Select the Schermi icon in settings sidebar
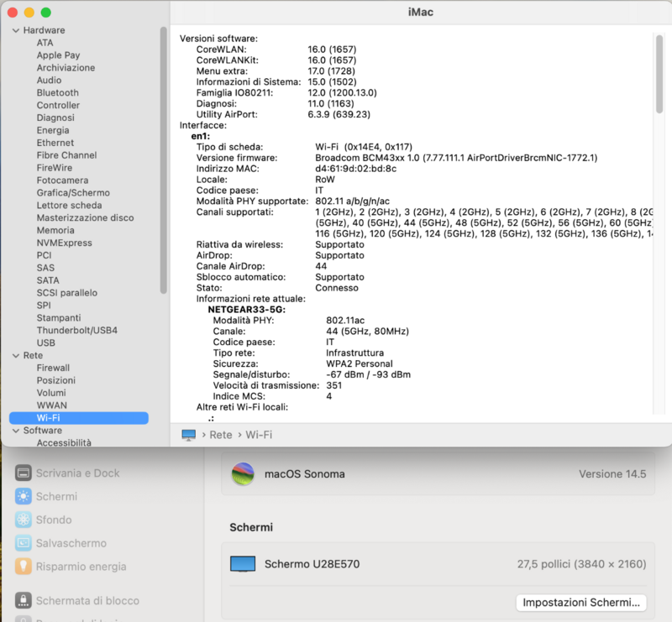This screenshot has height=622, width=672. pos(24,496)
